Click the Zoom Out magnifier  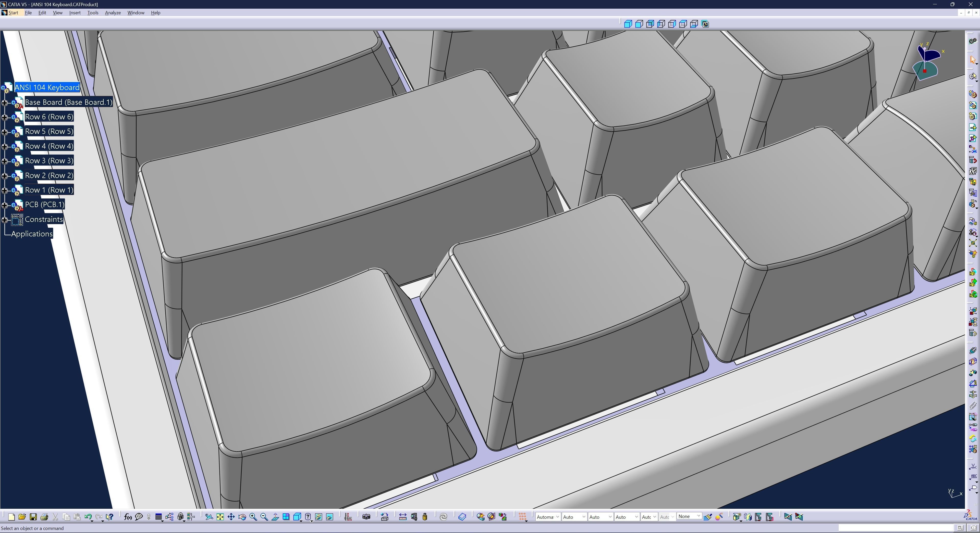coord(264,517)
